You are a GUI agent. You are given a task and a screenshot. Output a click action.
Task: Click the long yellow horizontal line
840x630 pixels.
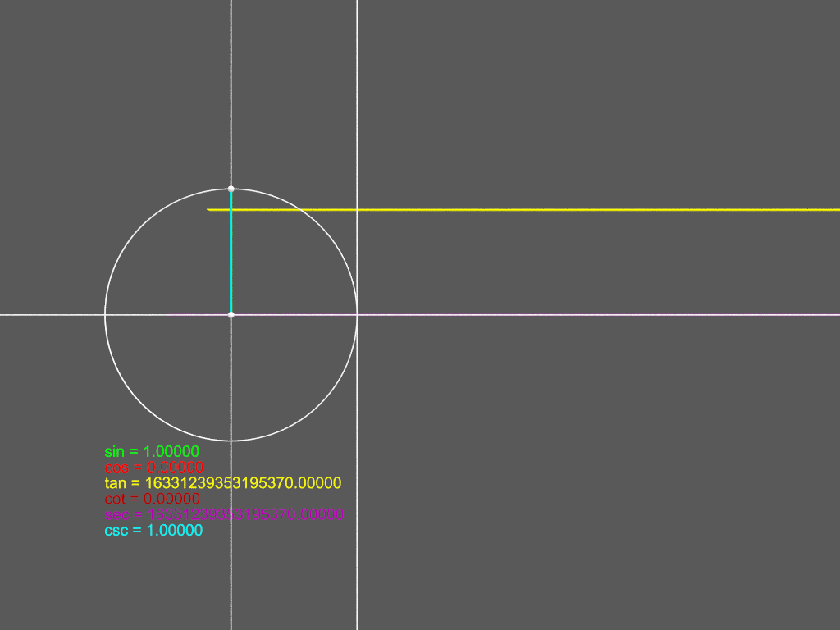(574, 210)
